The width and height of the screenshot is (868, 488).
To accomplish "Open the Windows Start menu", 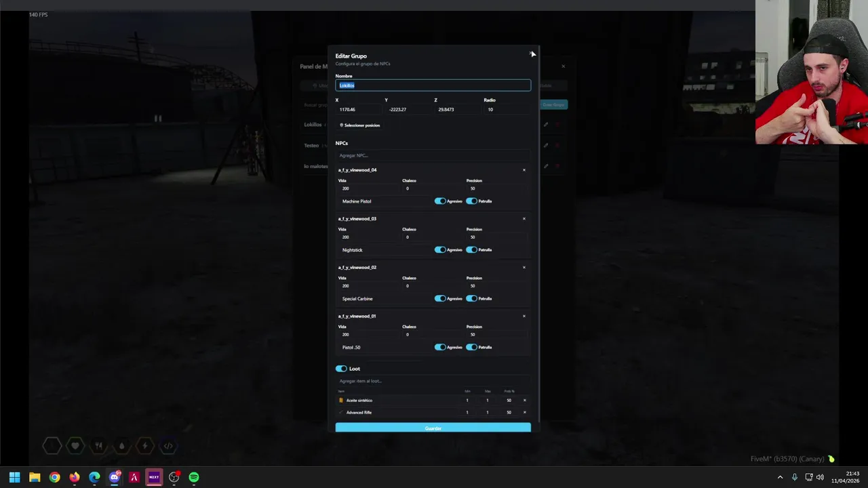I will [x=14, y=477].
